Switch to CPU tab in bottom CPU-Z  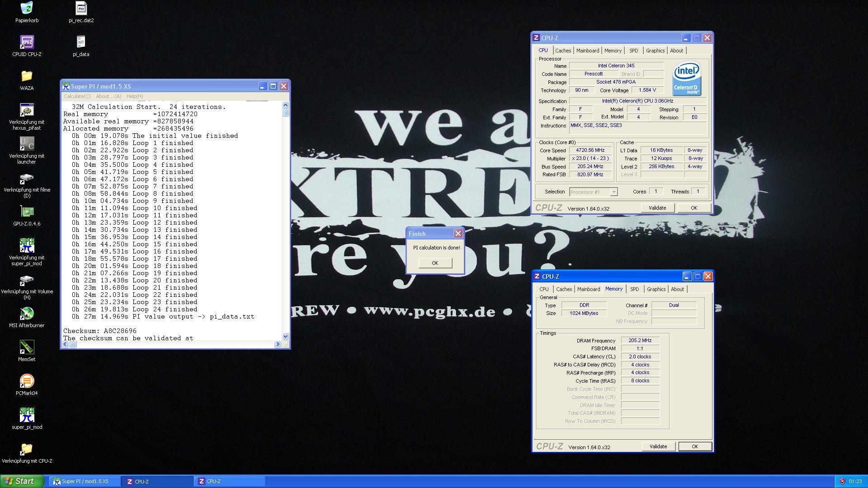(x=544, y=289)
